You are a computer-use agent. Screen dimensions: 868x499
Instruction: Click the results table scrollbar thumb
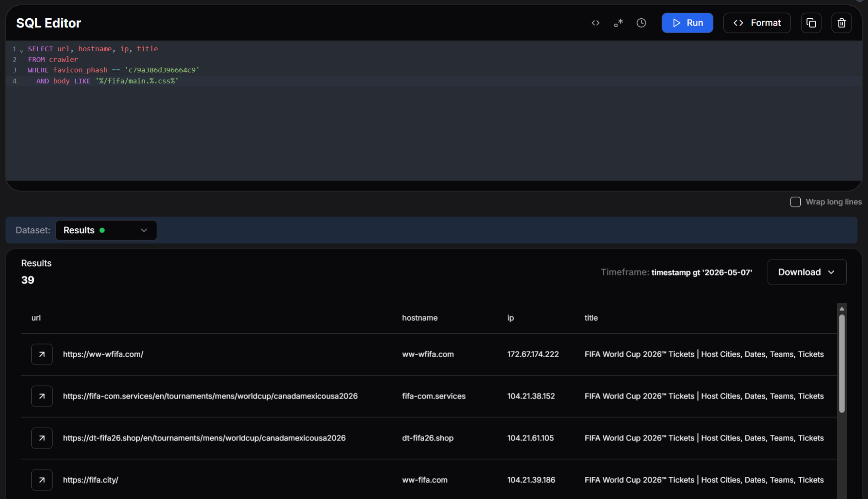(x=842, y=364)
